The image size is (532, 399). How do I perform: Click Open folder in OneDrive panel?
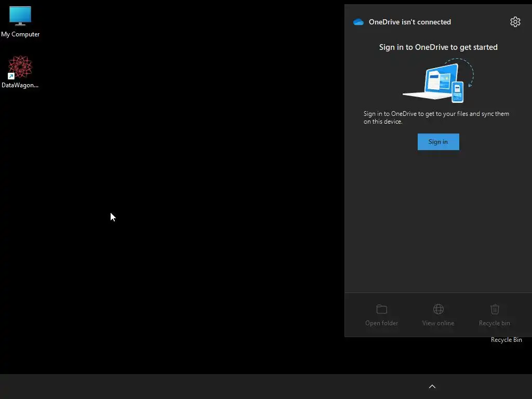[x=382, y=315]
